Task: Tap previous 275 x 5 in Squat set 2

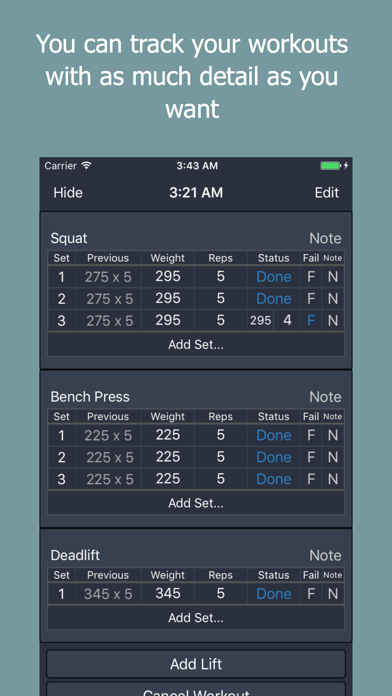Action: click(x=108, y=299)
